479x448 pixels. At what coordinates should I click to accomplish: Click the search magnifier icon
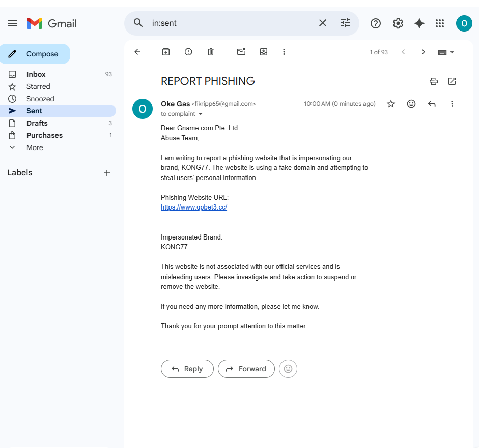pyautogui.click(x=138, y=23)
